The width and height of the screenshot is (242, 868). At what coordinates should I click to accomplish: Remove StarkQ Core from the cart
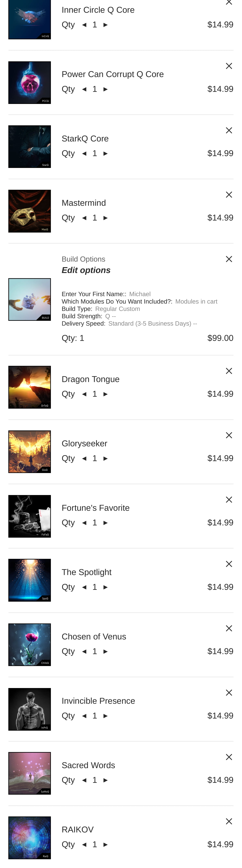(x=229, y=130)
